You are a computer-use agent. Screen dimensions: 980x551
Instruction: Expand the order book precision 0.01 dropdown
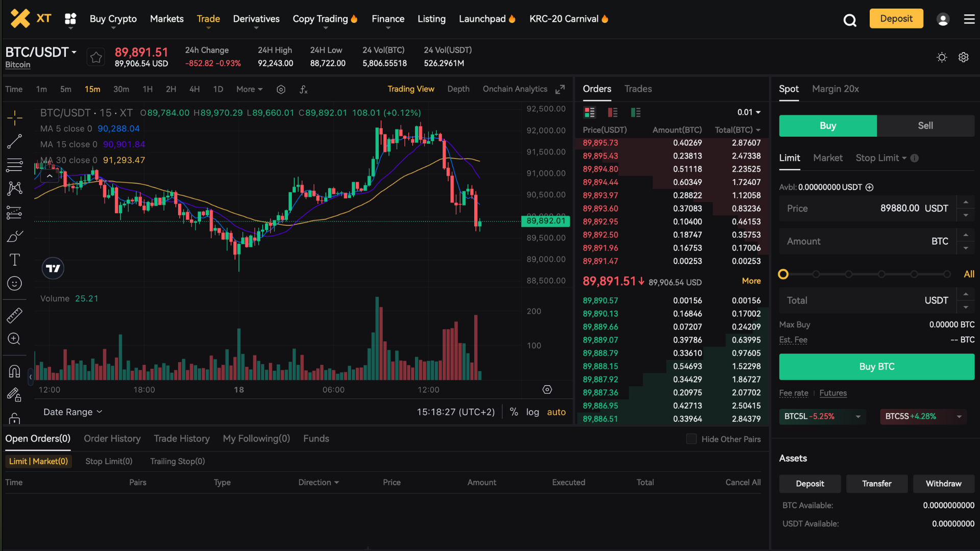click(749, 112)
